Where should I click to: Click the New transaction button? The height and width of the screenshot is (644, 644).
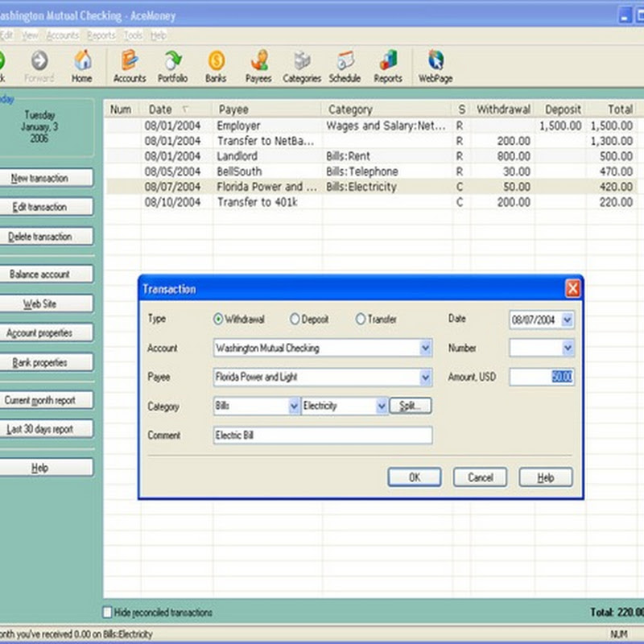pyautogui.click(x=46, y=178)
